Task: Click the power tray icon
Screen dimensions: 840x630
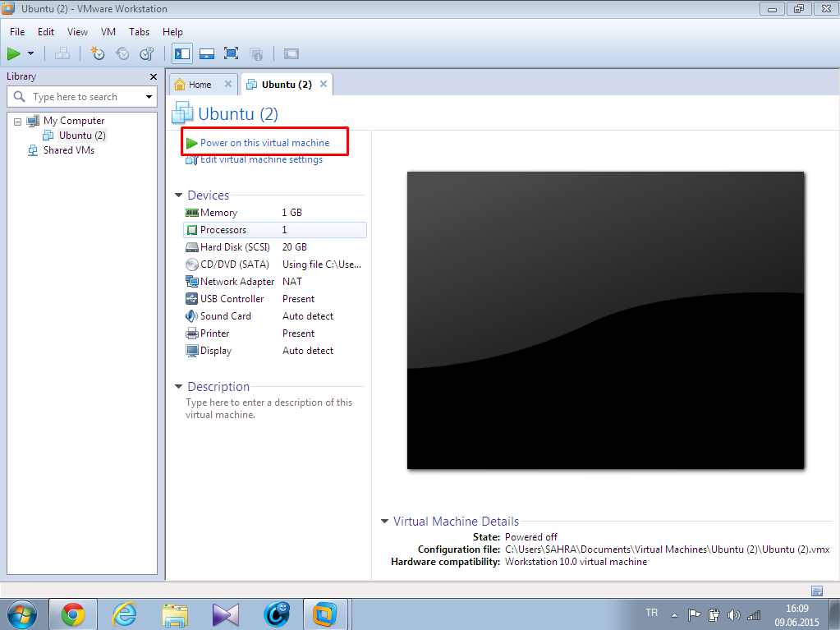Action: coord(714,615)
